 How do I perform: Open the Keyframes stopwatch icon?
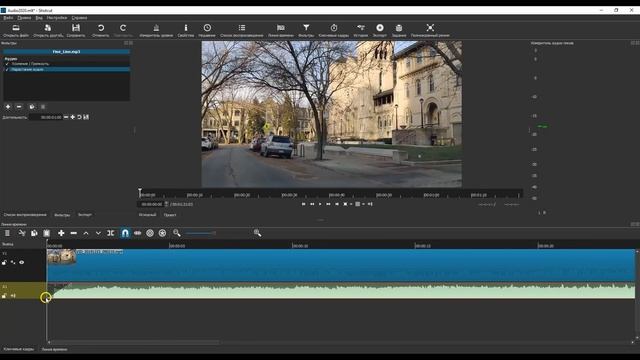point(334,28)
